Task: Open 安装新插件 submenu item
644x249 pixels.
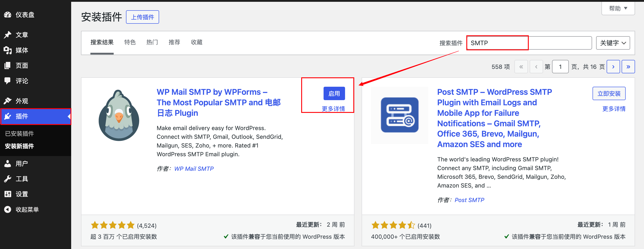Action: coord(19,146)
